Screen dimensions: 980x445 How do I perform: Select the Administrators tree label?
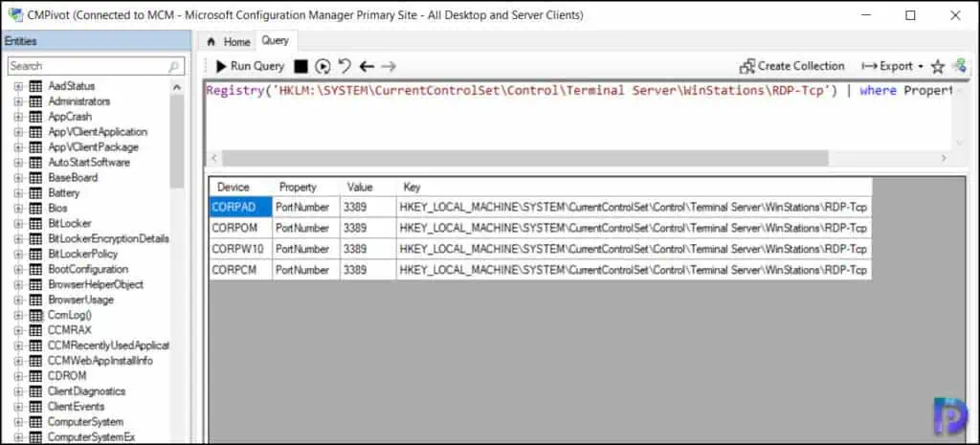click(x=78, y=101)
